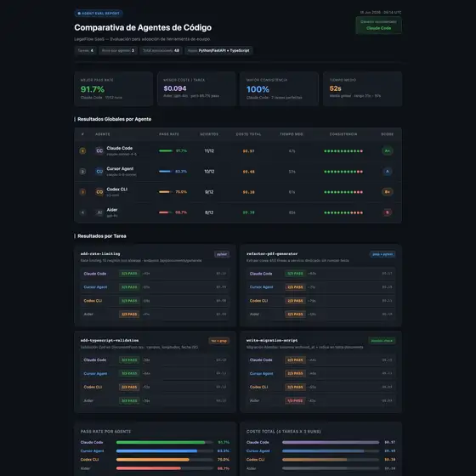The width and height of the screenshot is (476, 476).
Task: Click the write-migration-script task title
Action: click(272, 340)
